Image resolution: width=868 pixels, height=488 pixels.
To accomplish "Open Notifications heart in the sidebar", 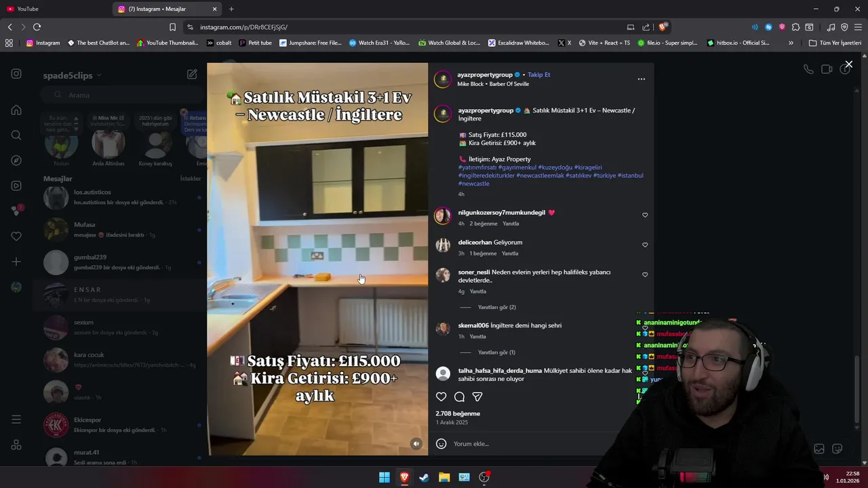I will pos(16,236).
